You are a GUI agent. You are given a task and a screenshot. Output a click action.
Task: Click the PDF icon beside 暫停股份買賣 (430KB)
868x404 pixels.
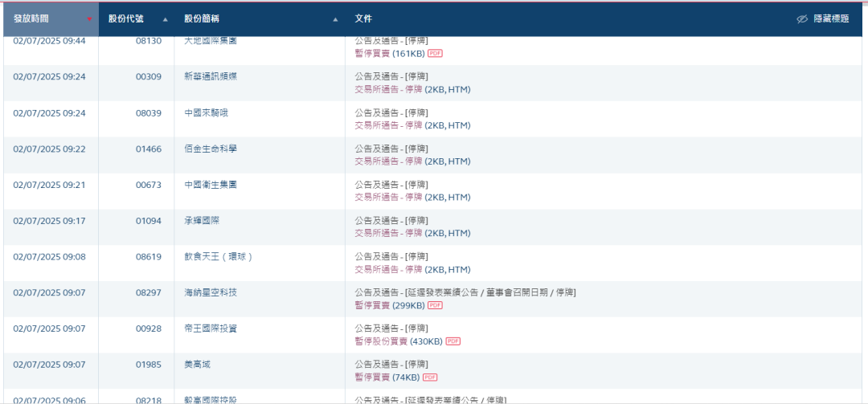tap(452, 341)
